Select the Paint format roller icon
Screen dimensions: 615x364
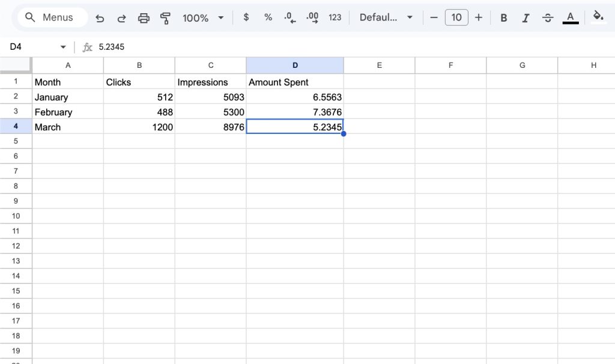pos(165,18)
